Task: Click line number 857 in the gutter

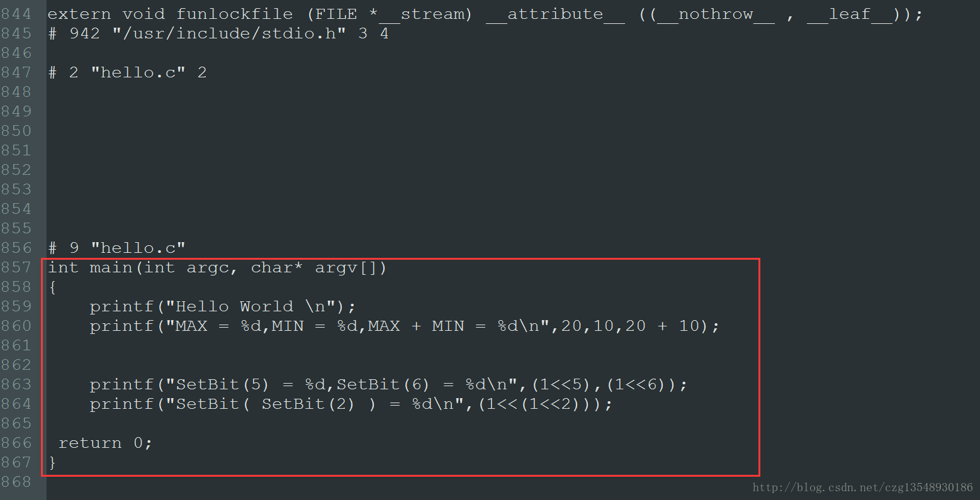Action: coord(16,267)
